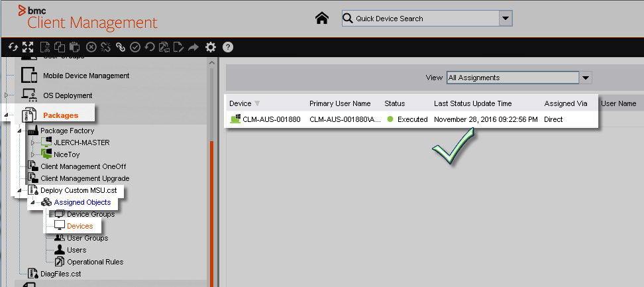644x287 pixels.
Task: Click the NiceToy device icon
Action: click(x=46, y=154)
